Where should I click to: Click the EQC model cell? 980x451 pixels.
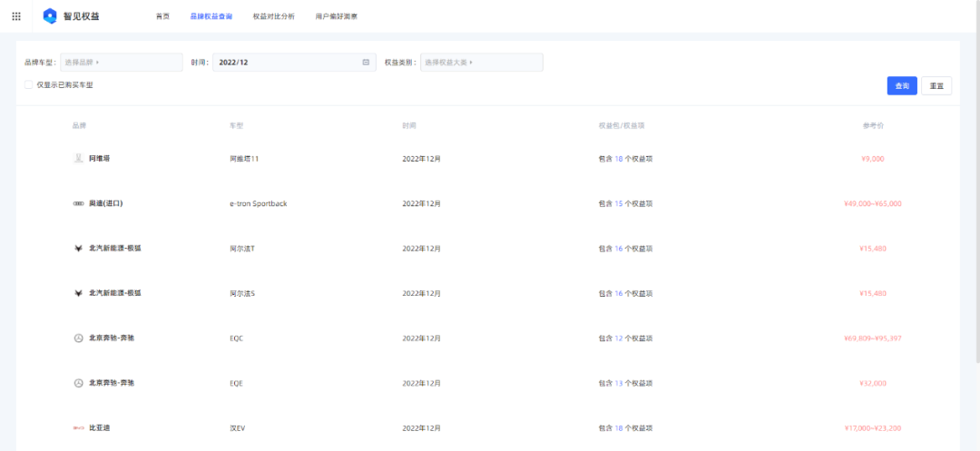[x=236, y=338]
